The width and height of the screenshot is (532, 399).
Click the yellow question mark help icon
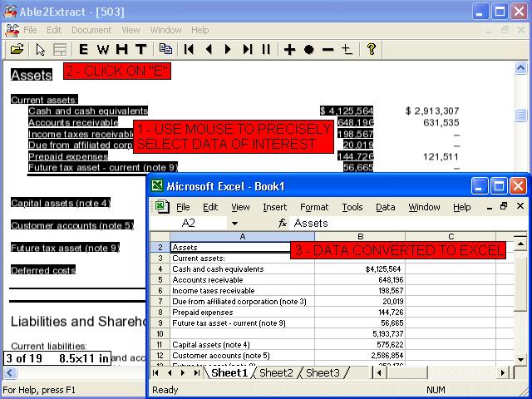[x=372, y=49]
